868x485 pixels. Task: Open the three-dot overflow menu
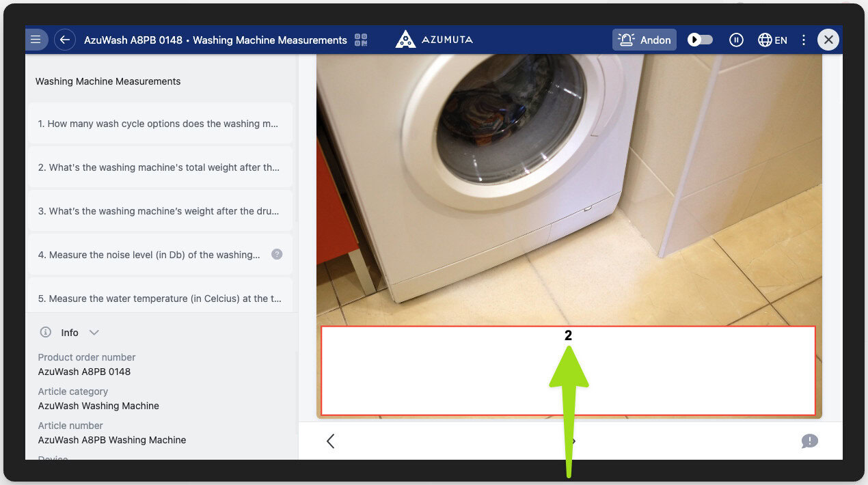pos(803,40)
